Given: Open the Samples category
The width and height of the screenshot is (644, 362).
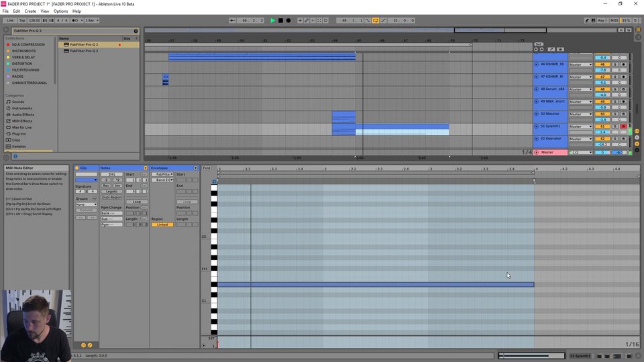Looking at the screenshot, I should [x=19, y=147].
